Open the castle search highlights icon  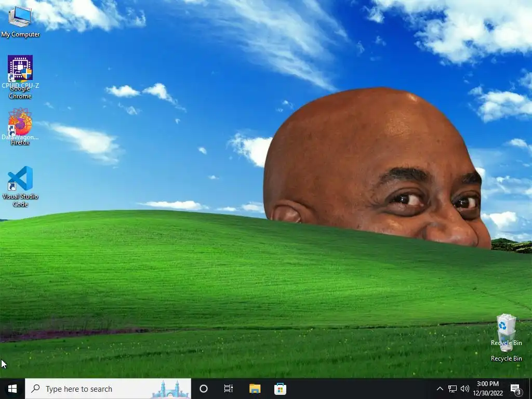pos(170,389)
